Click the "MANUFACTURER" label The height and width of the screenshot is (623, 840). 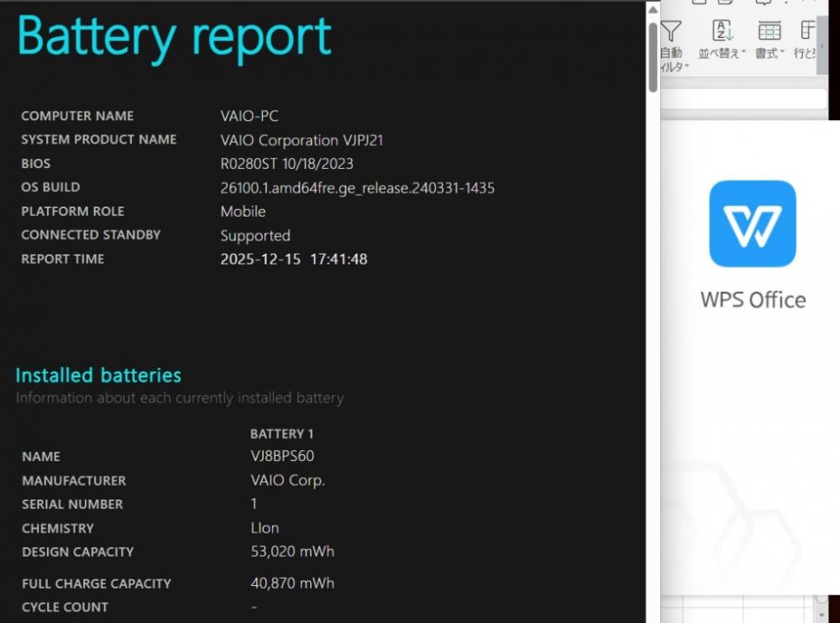click(x=74, y=480)
